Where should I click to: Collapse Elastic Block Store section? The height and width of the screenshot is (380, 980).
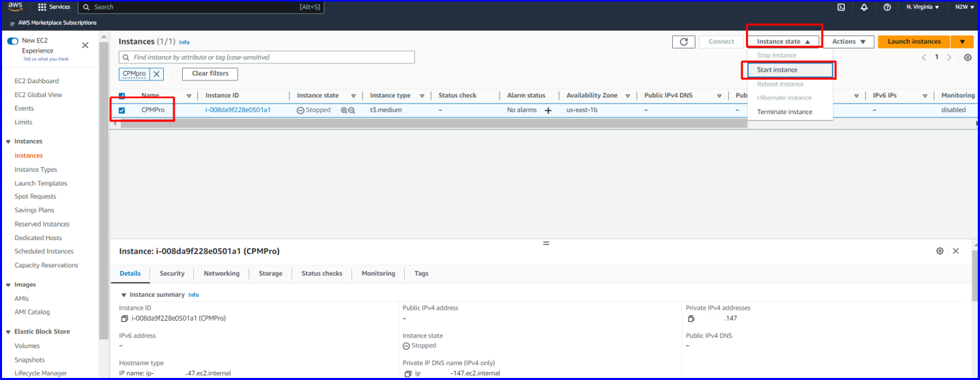click(x=8, y=332)
